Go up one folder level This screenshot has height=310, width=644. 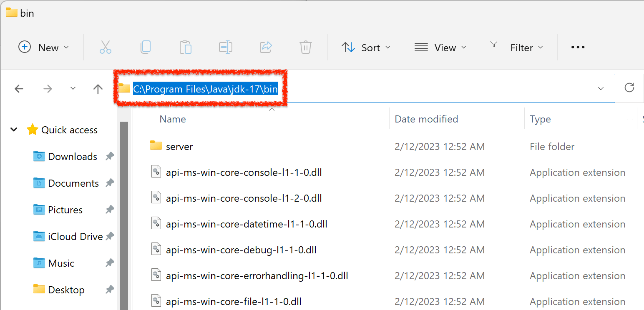98,88
